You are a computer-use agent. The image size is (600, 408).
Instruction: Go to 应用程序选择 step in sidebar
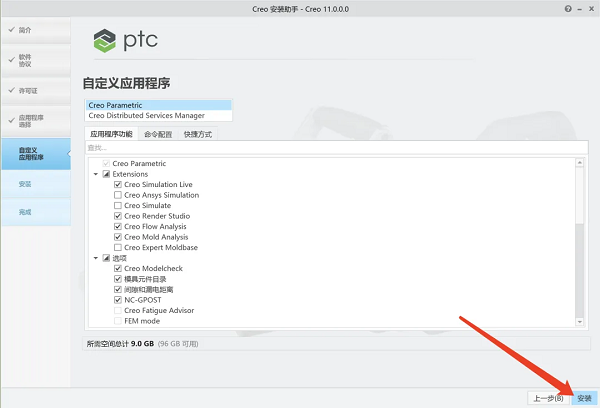coord(36,121)
